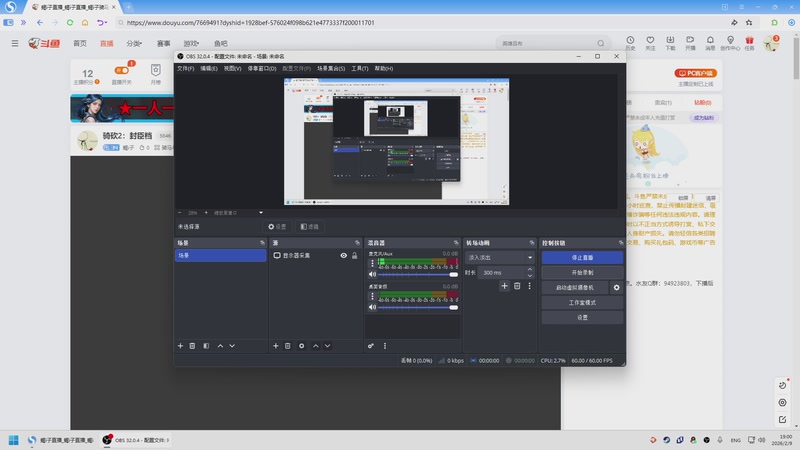
Task: Click the add scene plus icon
Action: pos(180,346)
